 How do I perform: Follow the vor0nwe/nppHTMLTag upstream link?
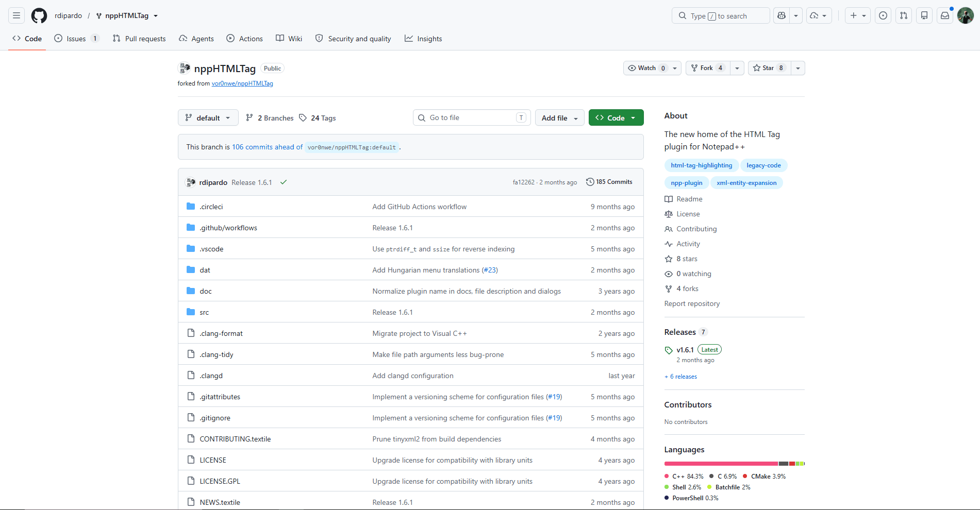click(x=242, y=83)
